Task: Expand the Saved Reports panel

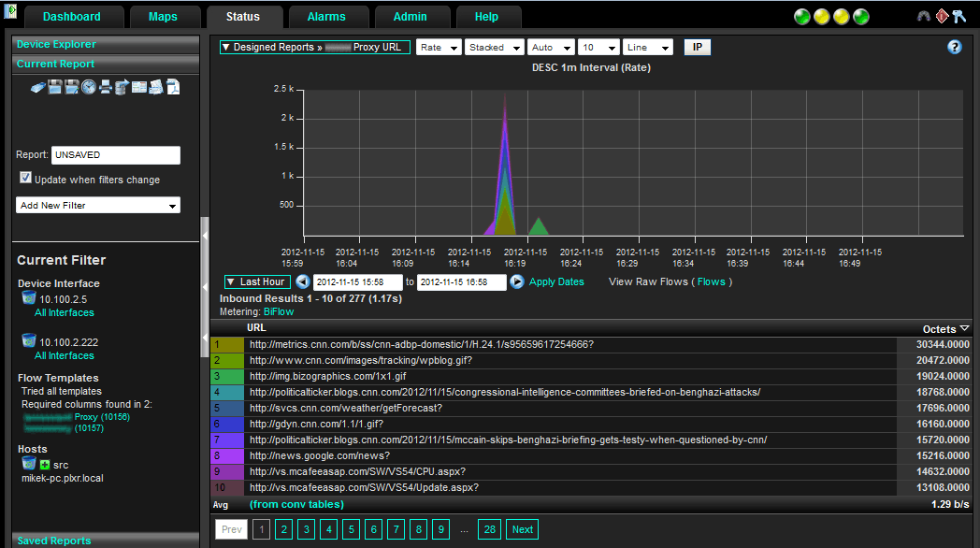Action: (106, 541)
